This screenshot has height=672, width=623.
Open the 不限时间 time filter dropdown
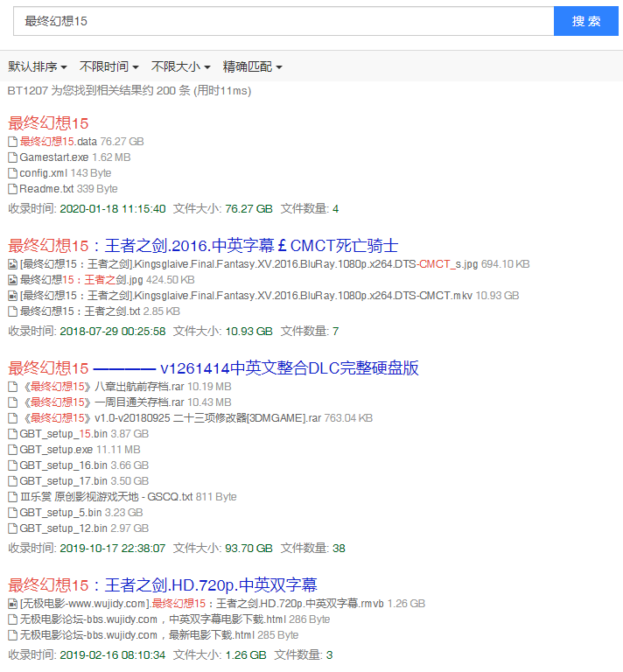[x=109, y=66]
